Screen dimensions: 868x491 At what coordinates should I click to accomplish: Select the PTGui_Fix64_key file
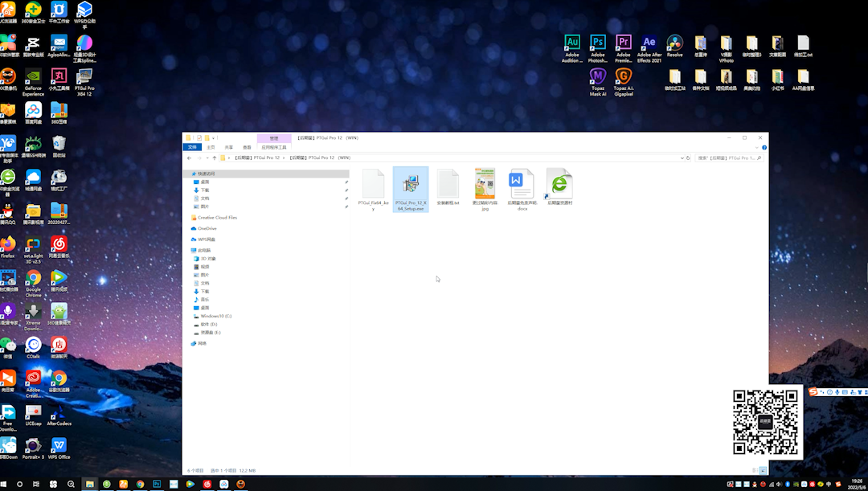click(373, 185)
